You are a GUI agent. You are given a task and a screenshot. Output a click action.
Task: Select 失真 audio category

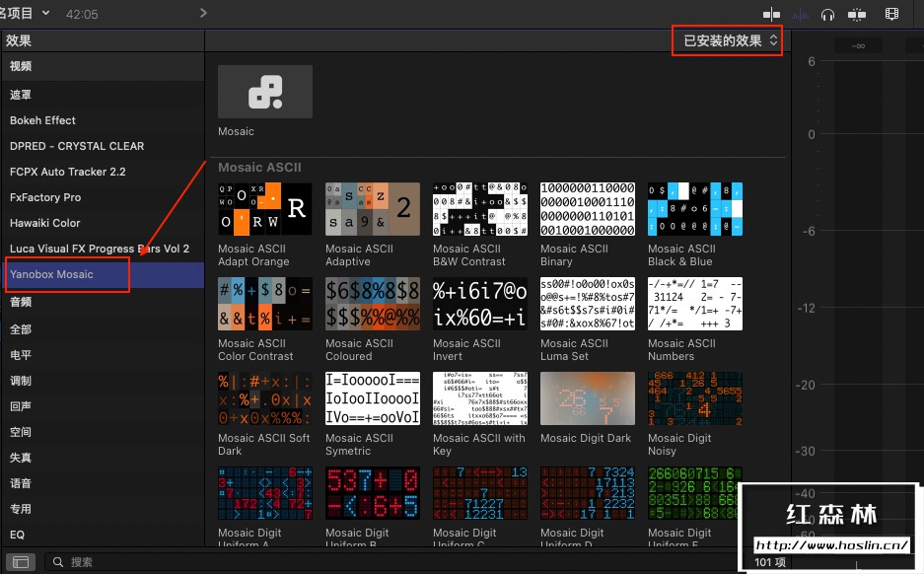(x=102, y=458)
